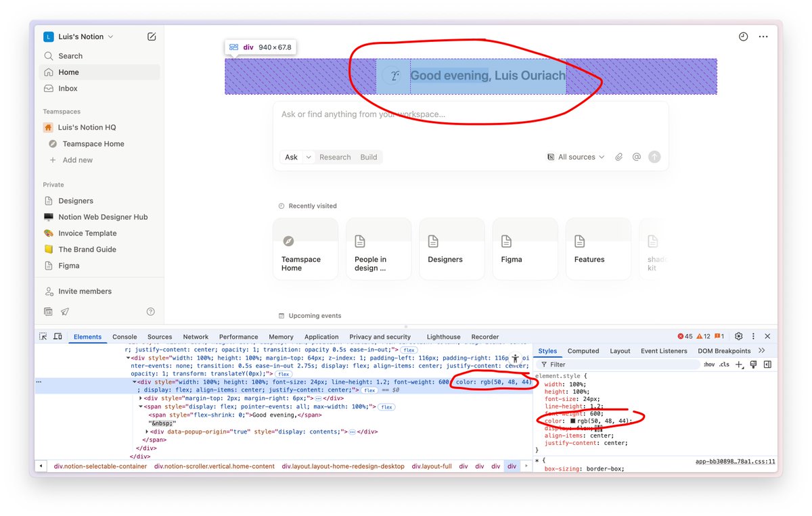Click the color swatch for rgb(50, 48, 44)
Screen dimensions: 812x516
572,421
